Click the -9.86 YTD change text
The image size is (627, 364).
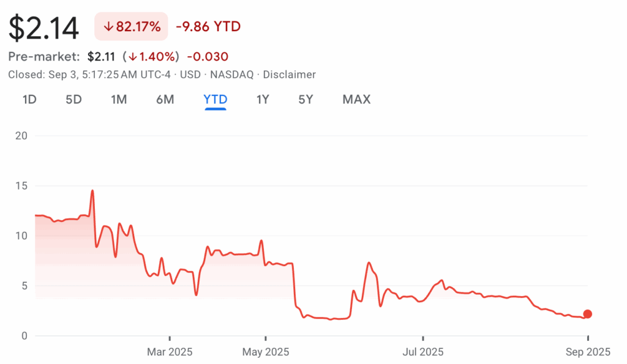tap(208, 27)
